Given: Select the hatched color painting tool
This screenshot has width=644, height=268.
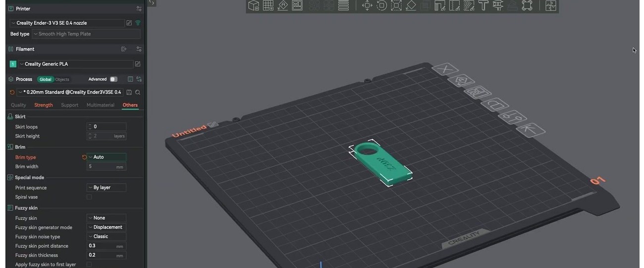Looking at the screenshot, I should 469,5.
